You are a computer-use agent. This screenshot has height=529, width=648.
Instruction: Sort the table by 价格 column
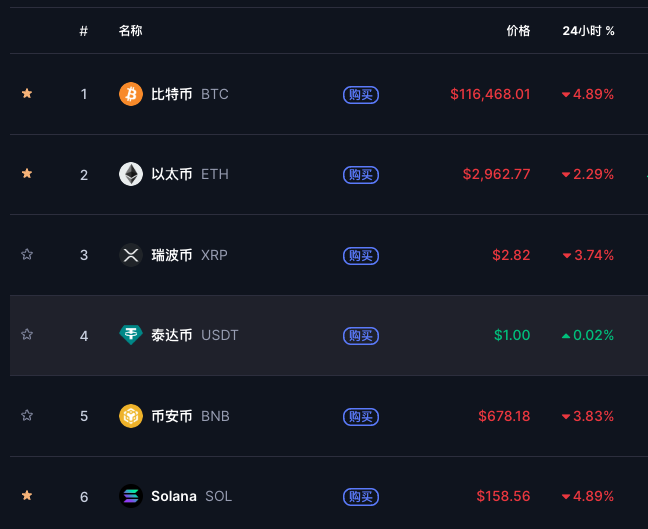pos(518,31)
